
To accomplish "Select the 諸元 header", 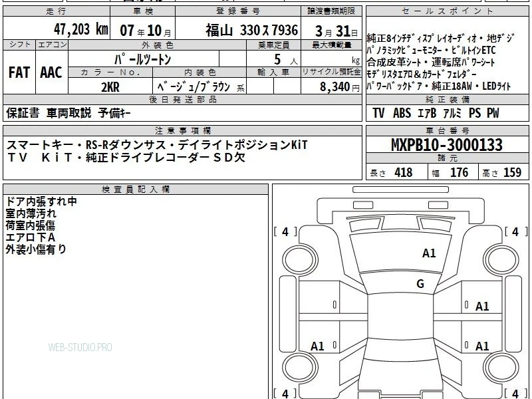I will click(447, 158).
